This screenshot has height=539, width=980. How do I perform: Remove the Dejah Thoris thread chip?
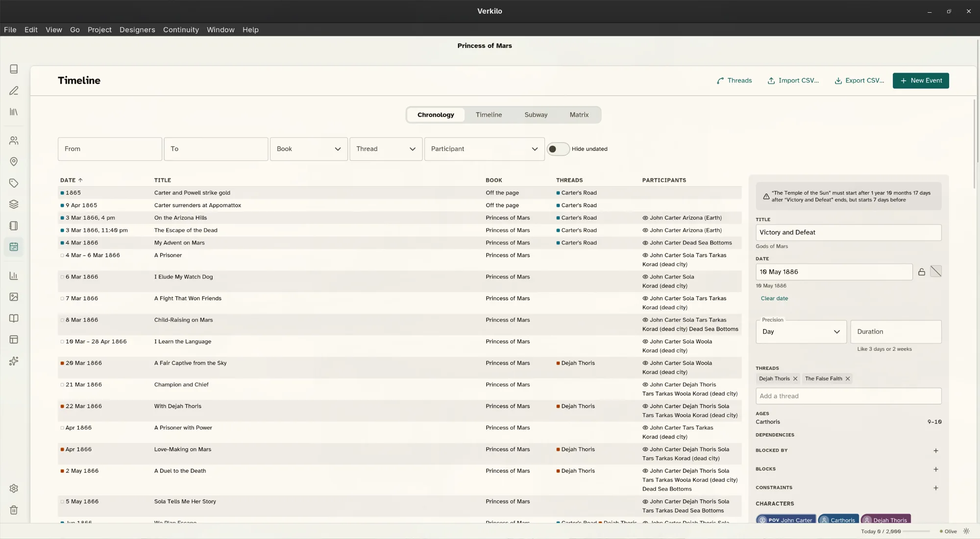click(795, 379)
